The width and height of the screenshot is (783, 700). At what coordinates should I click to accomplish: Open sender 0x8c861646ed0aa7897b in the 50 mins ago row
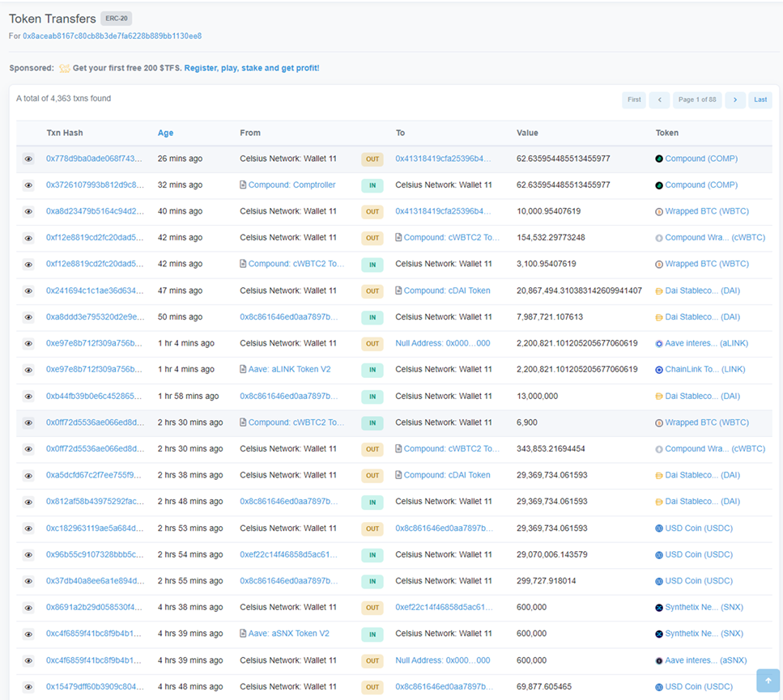(x=288, y=317)
